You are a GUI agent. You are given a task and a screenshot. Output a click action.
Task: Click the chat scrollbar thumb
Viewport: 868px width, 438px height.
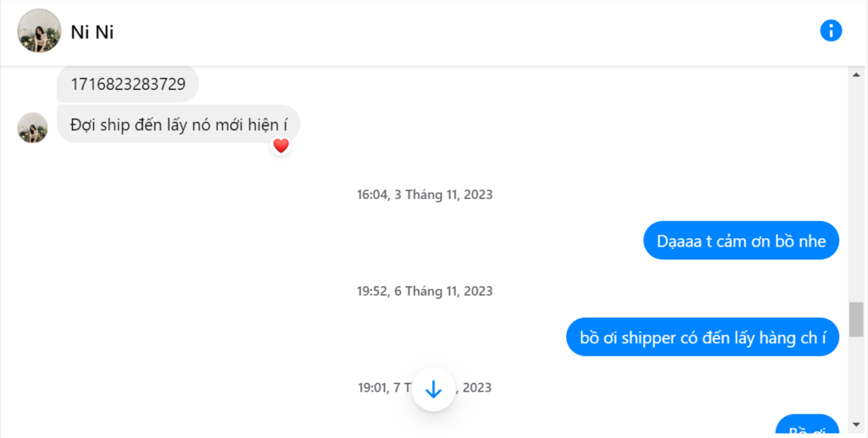[856, 319]
